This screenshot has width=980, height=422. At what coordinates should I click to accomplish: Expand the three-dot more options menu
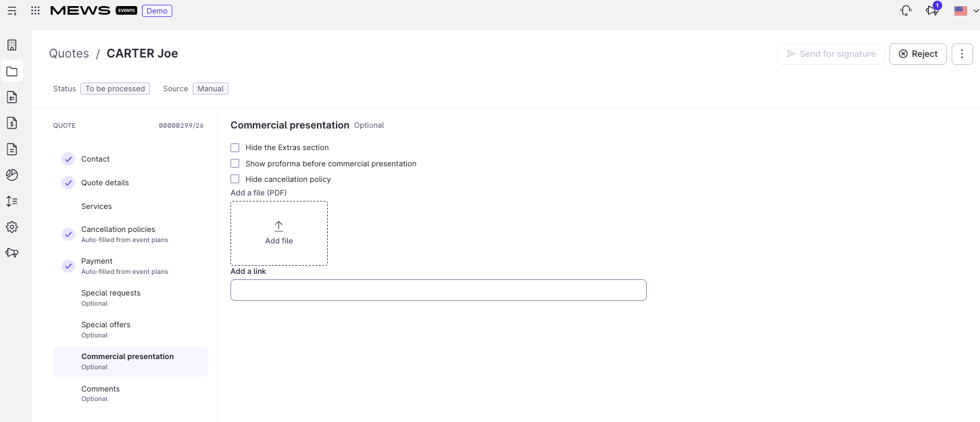pyautogui.click(x=962, y=54)
